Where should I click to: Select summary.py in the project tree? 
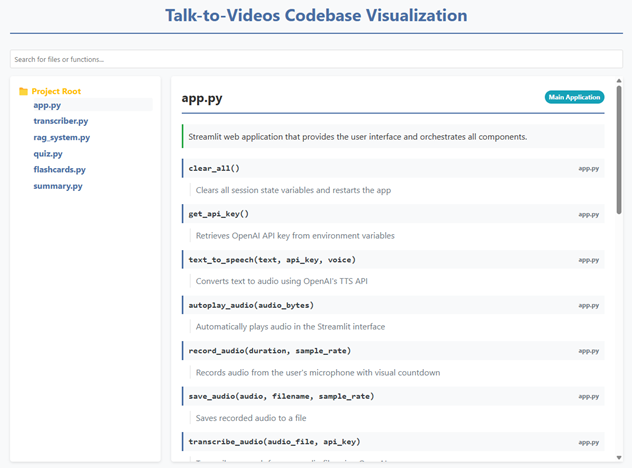point(57,186)
